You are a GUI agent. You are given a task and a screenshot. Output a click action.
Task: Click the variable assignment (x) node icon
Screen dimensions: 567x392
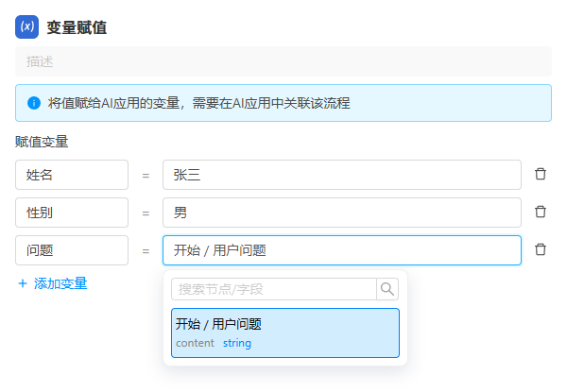click(26, 26)
